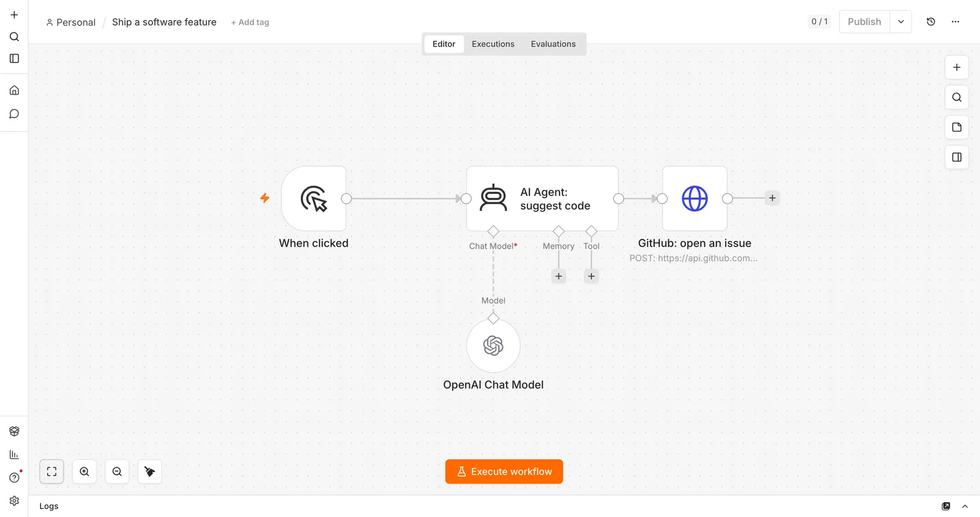The height and width of the screenshot is (517, 980).
Task: Select the OpenAI Chat Model node
Action: click(x=493, y=345)
